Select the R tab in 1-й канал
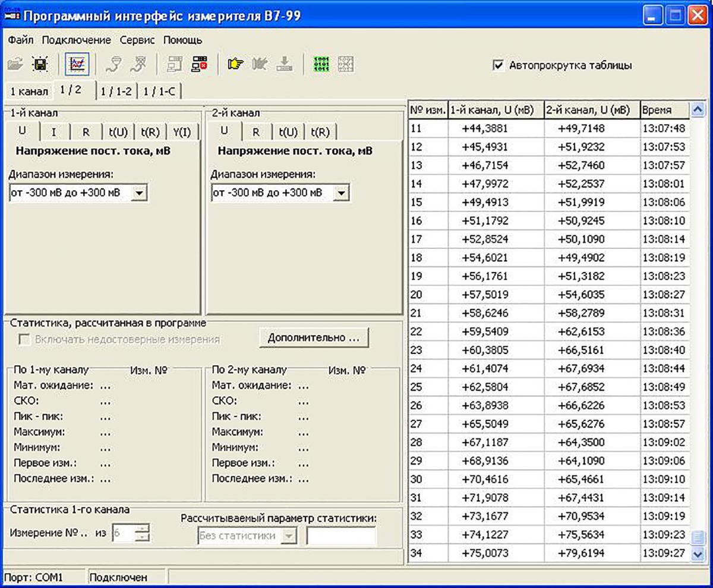 [x=86, y=132]
